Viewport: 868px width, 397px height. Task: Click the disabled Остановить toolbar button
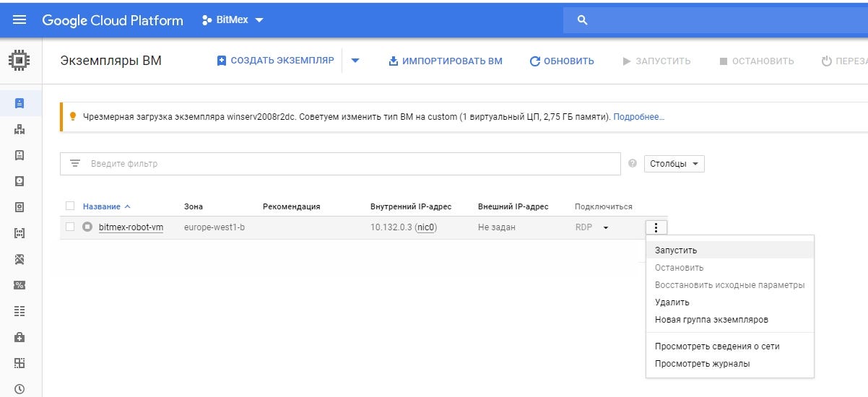[757, 61]
